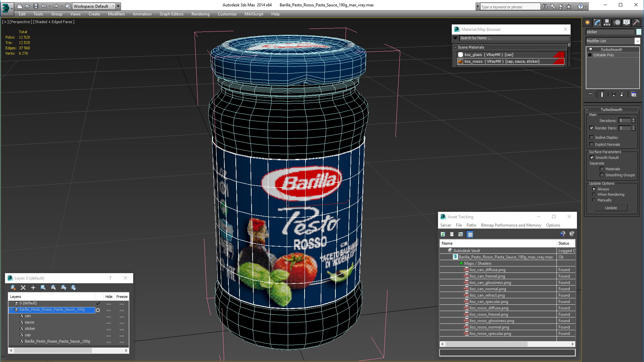Open the Create command panel tab

[x=588, y=22]
